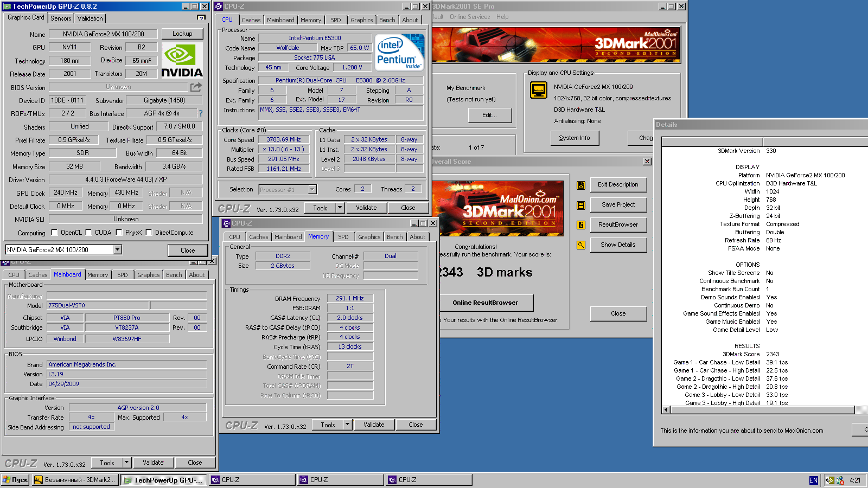Toggle the CUDA checkbox

coord(88,233)
